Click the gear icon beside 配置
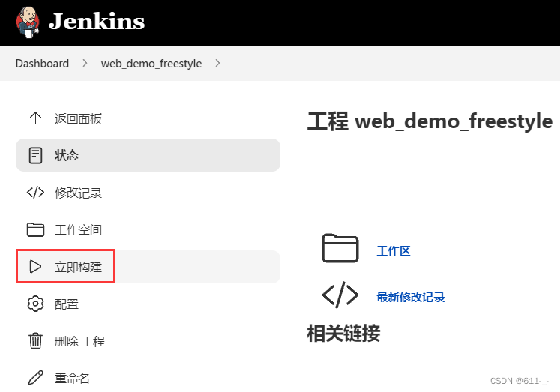 point(35,304)
